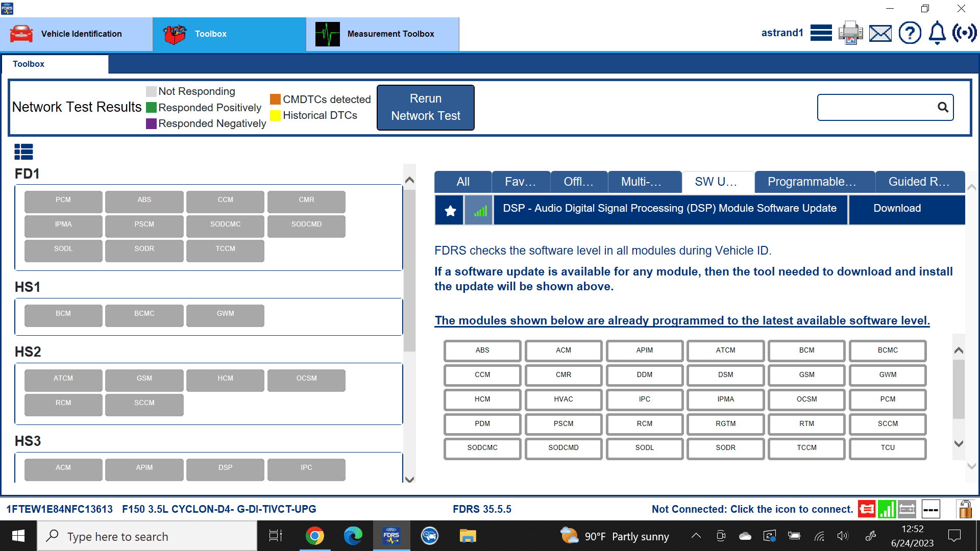This screenshot has height=551, width=980.
Task: Open the Measurement Toolbox
Action: [x=383, y=34]
